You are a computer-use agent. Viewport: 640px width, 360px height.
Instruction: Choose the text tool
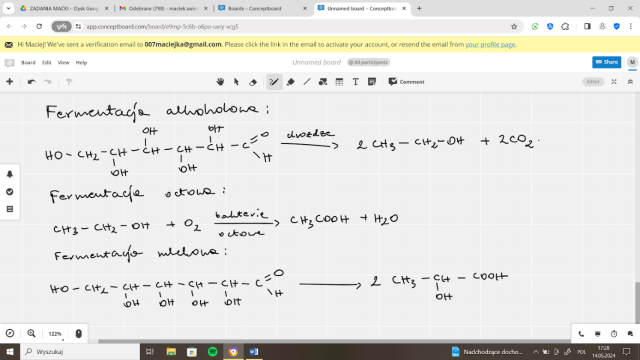coord(356,82)
